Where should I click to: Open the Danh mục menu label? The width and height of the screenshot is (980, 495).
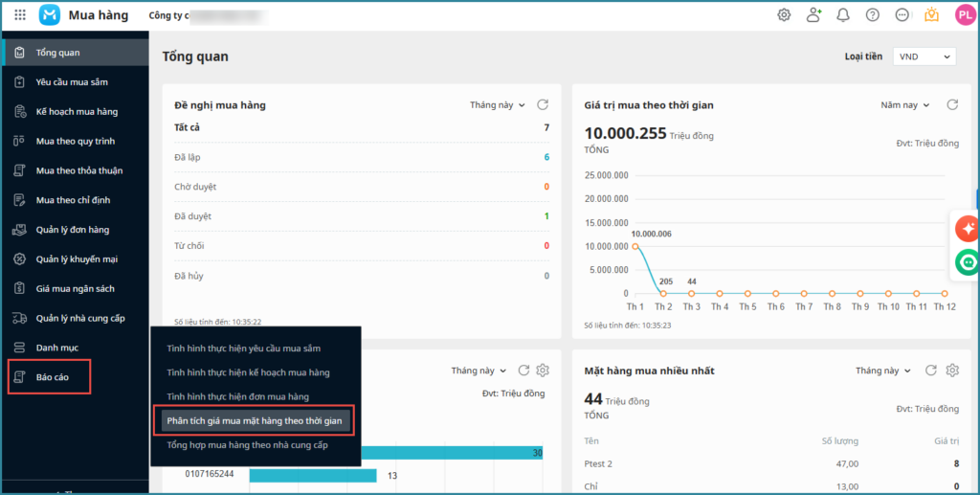(56, 348)
